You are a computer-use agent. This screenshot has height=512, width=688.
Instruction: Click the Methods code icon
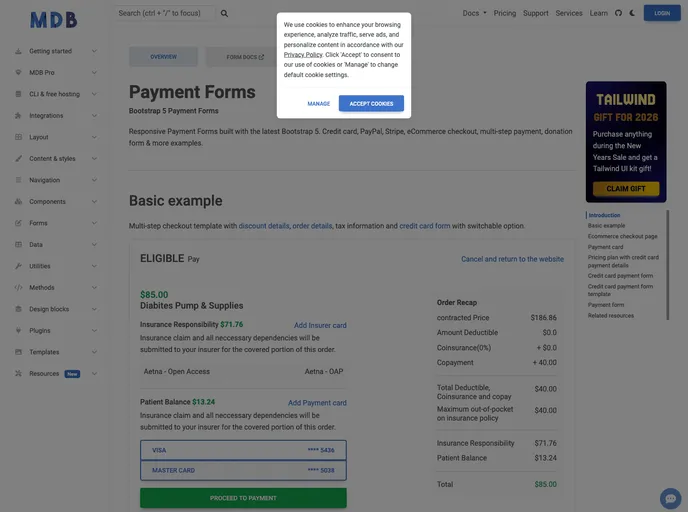coord(18,287)
